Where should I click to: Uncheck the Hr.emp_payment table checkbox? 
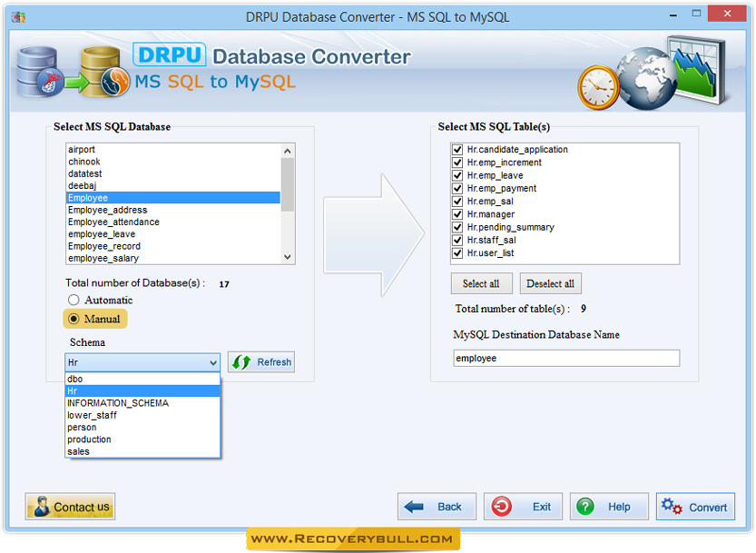tap(457, 189)
